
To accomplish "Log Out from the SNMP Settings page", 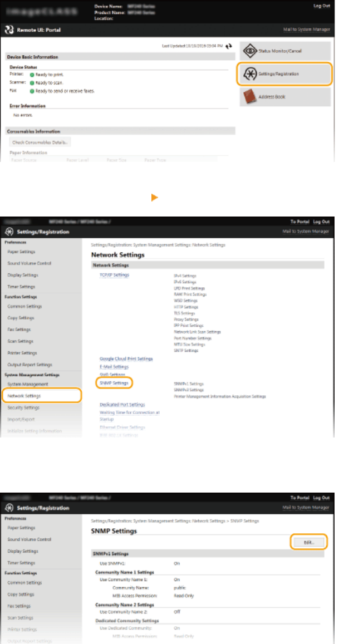I will (x=321, y=498).
